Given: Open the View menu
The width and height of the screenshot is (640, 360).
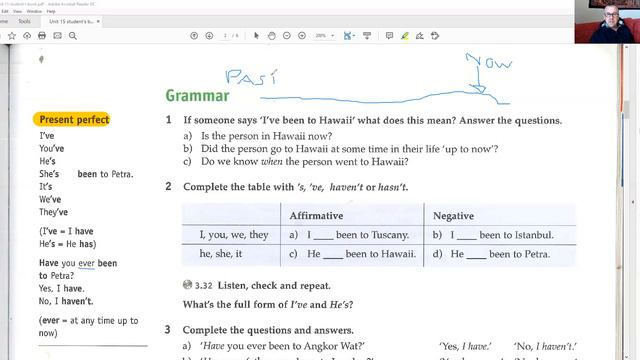Looking at the screenshot, I should (x=18, y=11).
